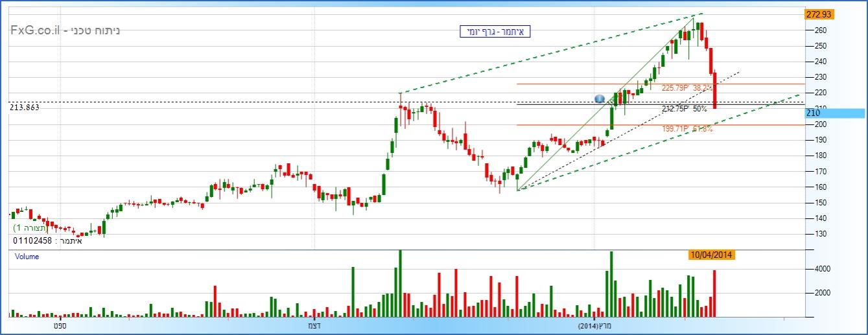Click the 'ספט' month marker on time axis
The width and height of the screenshot is (868, 335).
(60, 327)
